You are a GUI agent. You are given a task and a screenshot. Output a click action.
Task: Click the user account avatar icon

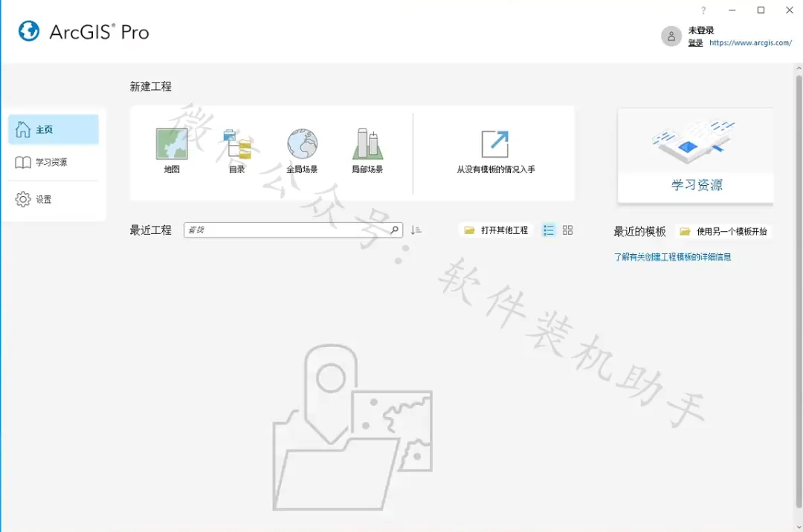tap(671, 36)
